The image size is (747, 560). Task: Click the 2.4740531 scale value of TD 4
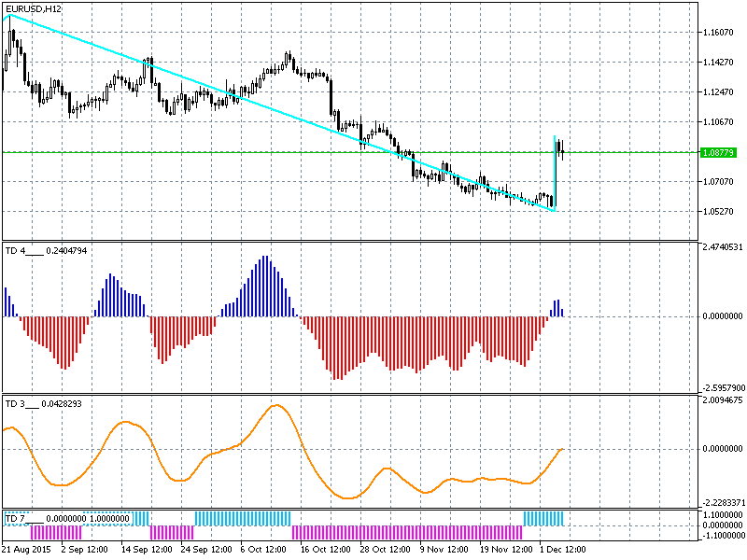point(722,246)
